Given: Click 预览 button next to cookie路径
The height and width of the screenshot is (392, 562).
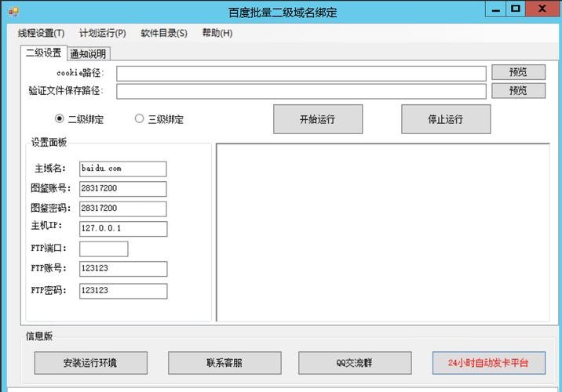Looking at the screenshot, I should [518, 72].
